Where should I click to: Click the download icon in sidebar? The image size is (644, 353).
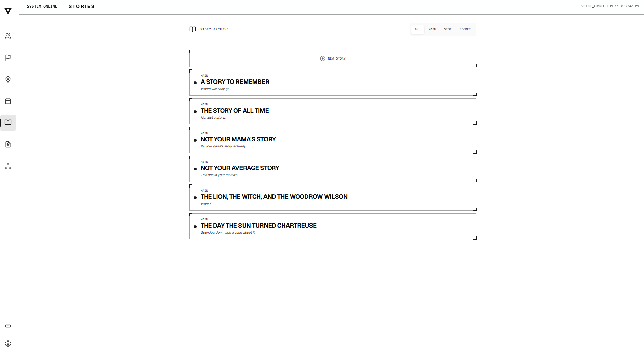pos(8,325)
